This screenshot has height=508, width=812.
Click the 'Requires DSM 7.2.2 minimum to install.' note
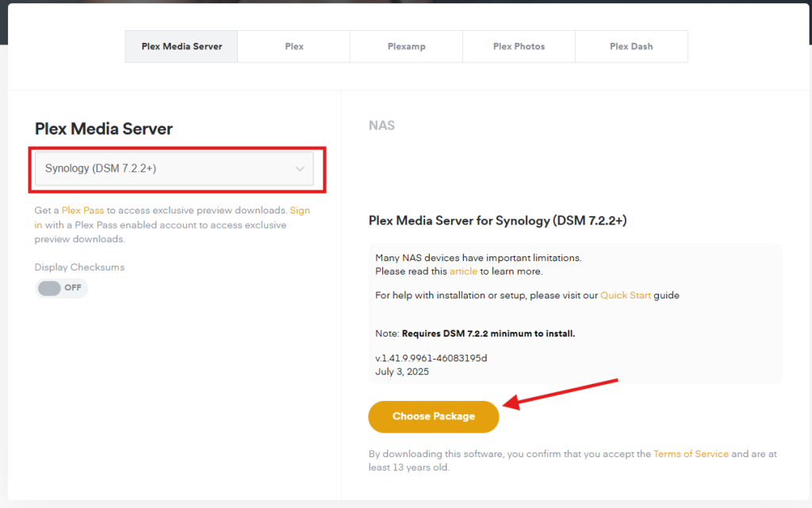(x=488, y=334)
